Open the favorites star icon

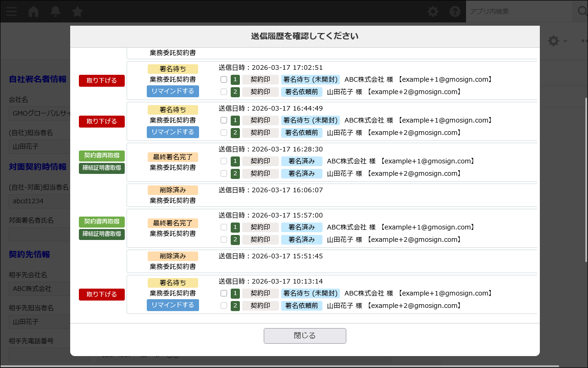(x=78, y=11)
